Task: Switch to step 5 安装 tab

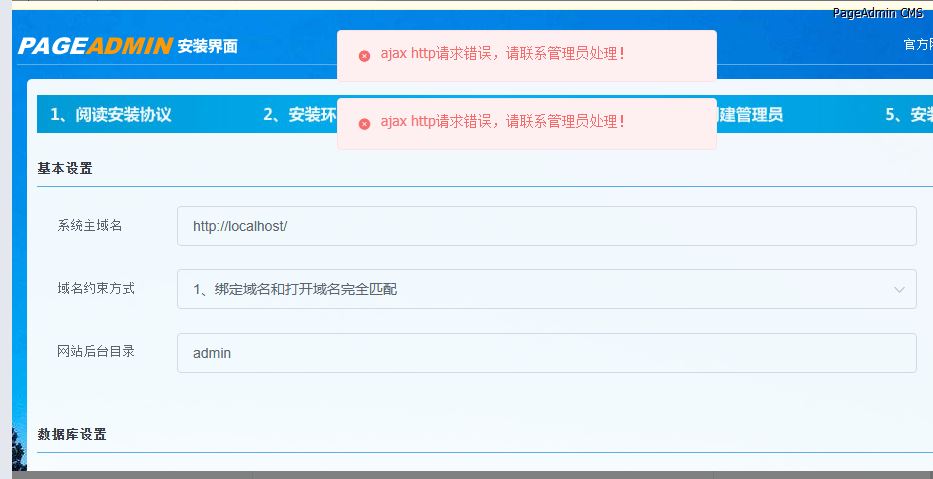Action: click(x=908, y=115)
